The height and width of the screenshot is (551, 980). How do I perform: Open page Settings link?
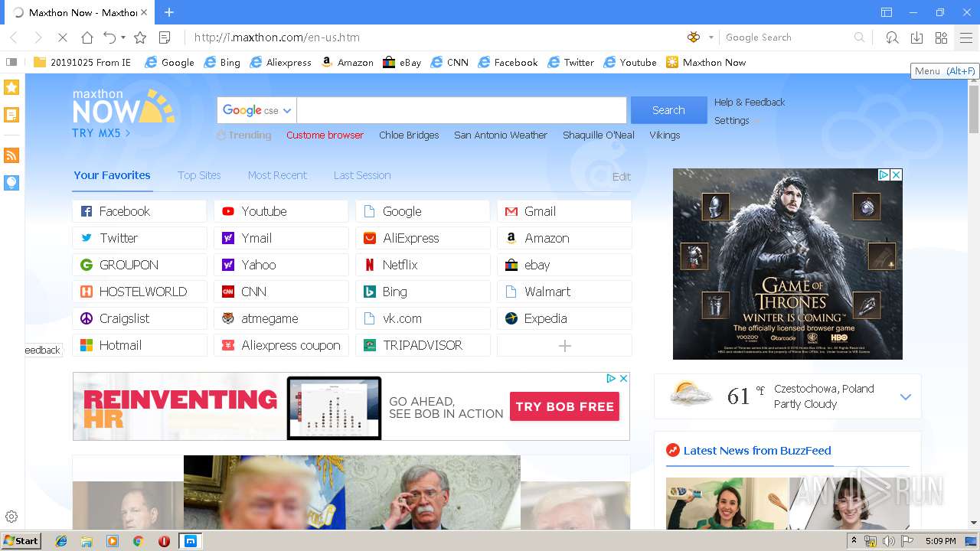click(732, 120)
